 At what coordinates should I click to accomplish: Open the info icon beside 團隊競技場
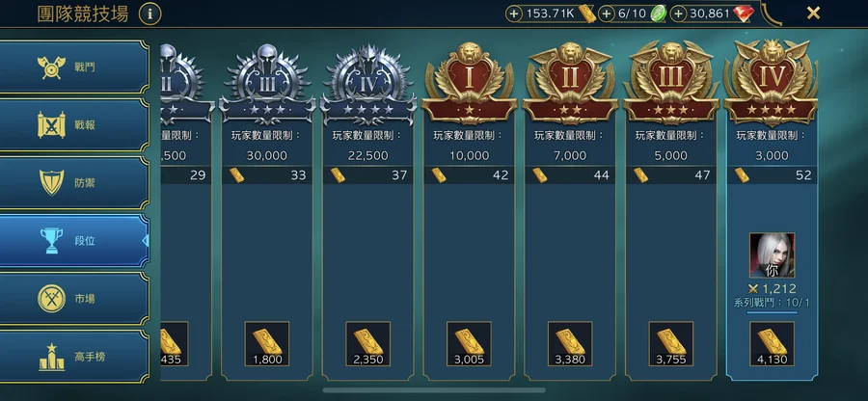click(x=150, y=13)
